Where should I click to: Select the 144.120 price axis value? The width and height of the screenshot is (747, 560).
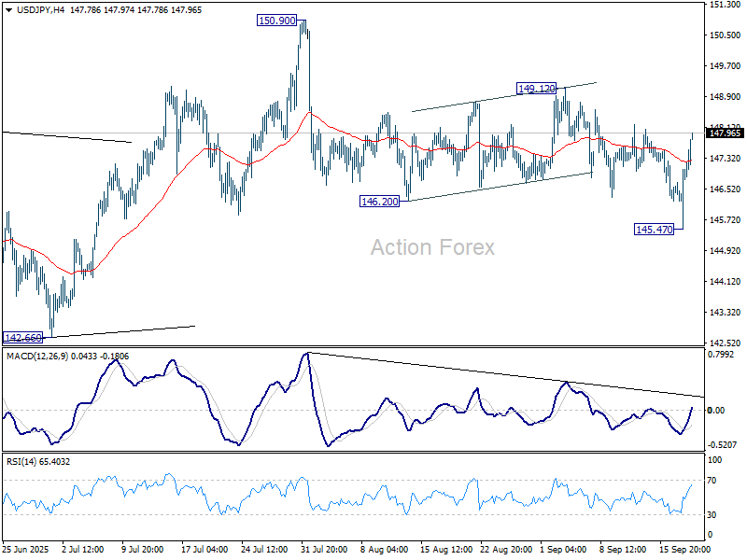[x=725, y=282]
